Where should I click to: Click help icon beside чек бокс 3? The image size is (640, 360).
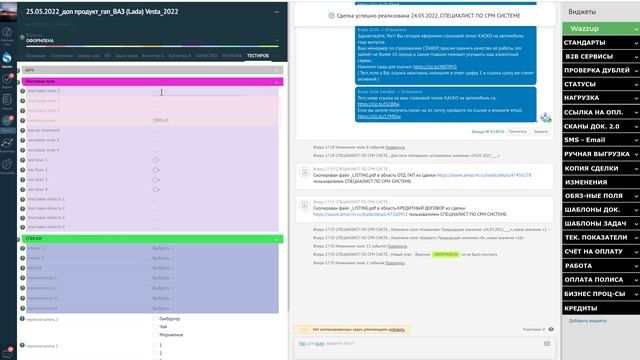click(x=22, y=180)
